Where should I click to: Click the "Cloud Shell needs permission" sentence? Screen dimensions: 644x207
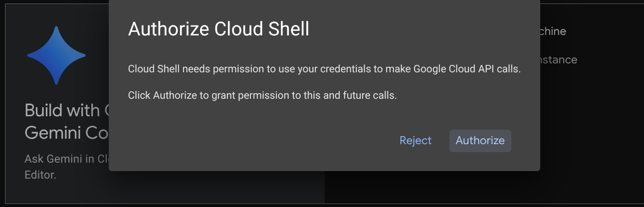[x=200, y=69]
